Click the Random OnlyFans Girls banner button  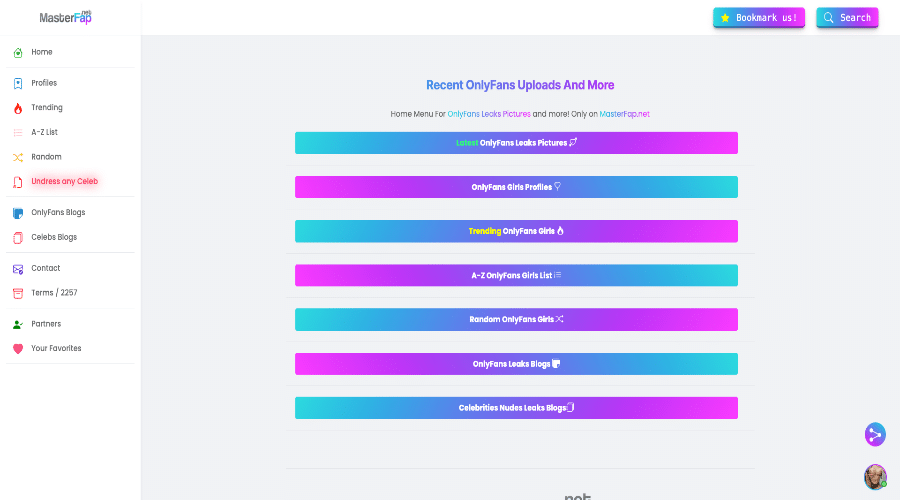tap(516, 319)
